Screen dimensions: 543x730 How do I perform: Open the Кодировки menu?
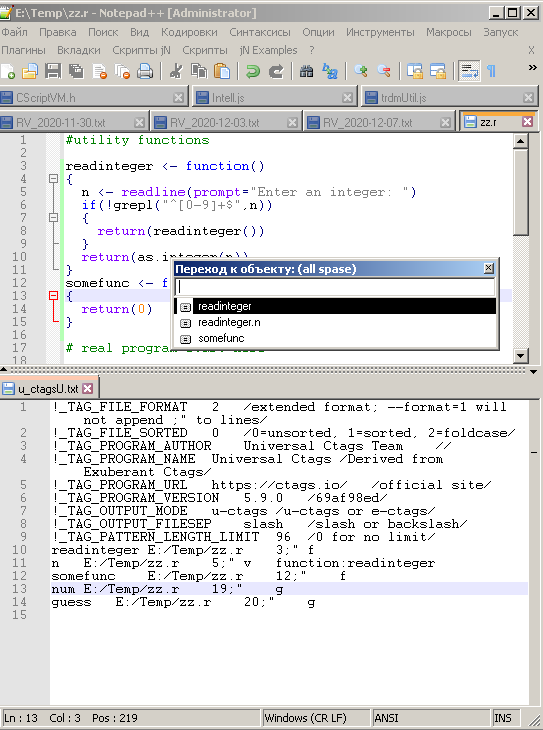click(x=189, y=32)
